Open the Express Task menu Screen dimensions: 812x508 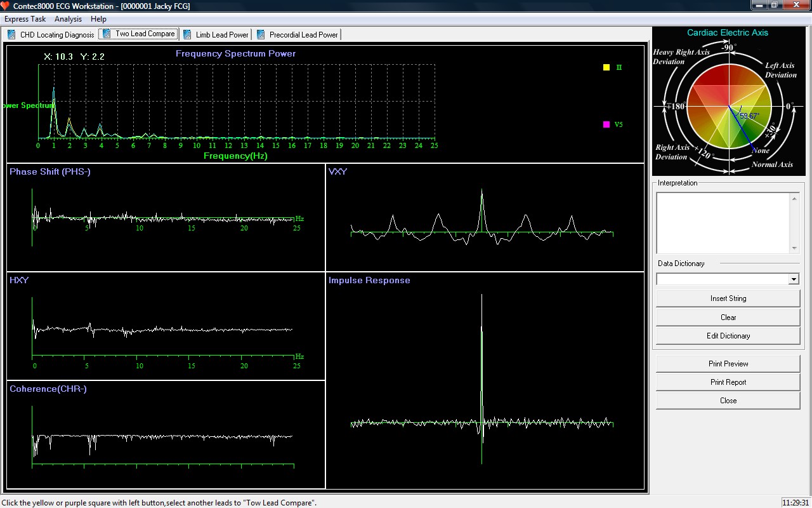pos(25,19)
